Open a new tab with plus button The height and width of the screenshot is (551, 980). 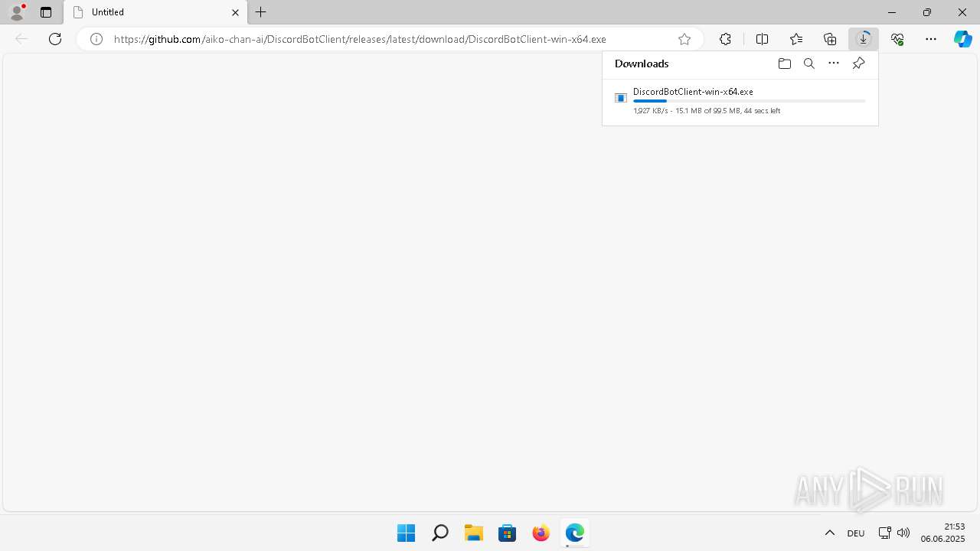click(x=261, y=12)
